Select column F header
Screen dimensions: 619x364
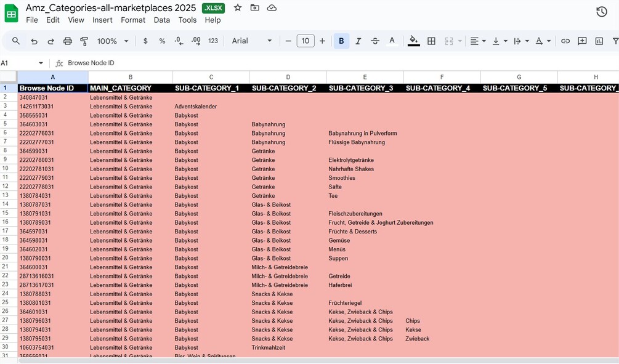click(x=442, y=77)
